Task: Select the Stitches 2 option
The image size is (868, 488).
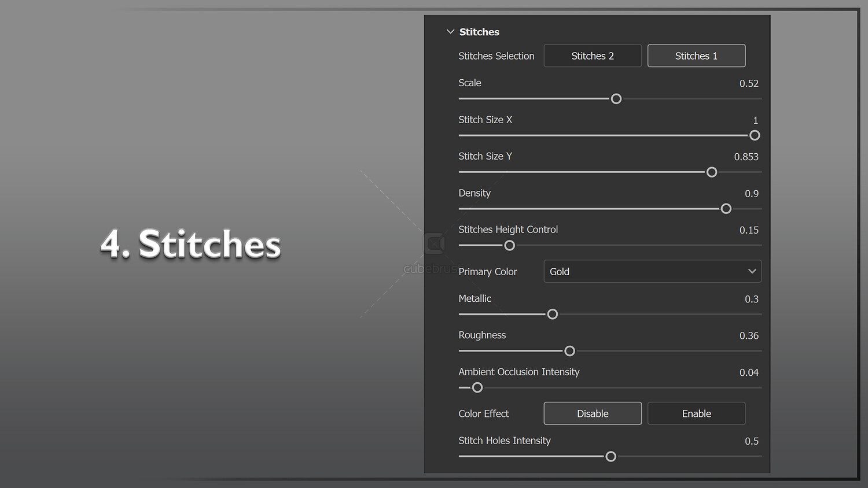Action: pos(593,56)
